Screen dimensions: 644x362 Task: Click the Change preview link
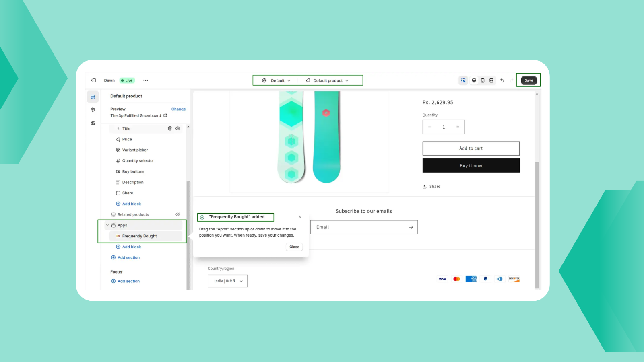tap(178, 109)
